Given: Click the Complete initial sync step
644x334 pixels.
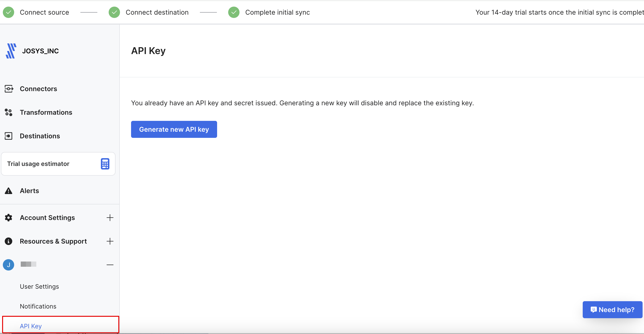Looking at the screenshot, I should [277, 12].
